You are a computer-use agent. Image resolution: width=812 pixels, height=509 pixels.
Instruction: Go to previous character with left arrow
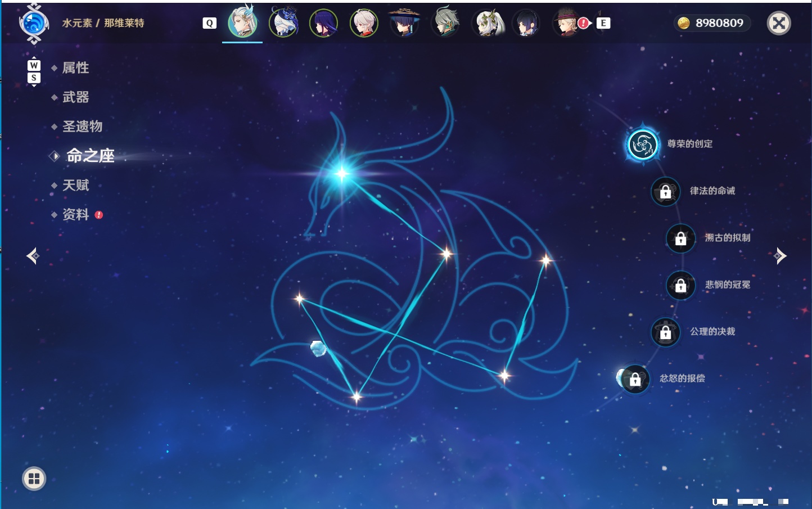click(x=33, y=256)
